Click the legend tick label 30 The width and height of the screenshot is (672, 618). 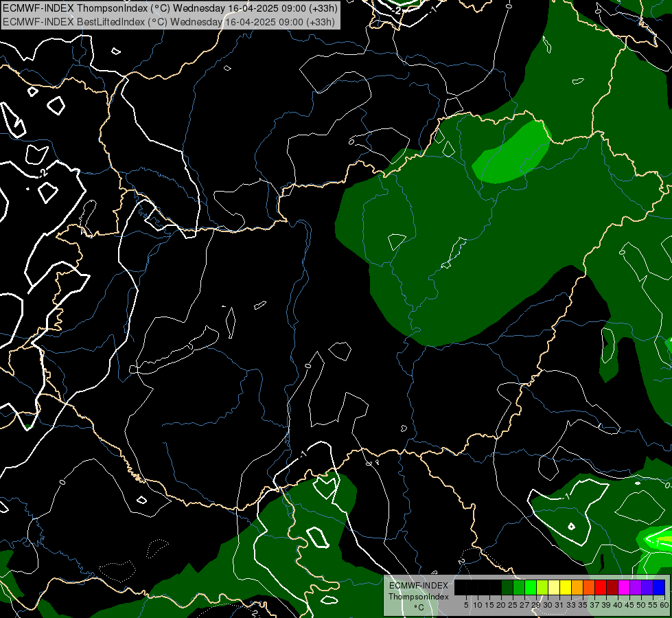click(548, 605)
